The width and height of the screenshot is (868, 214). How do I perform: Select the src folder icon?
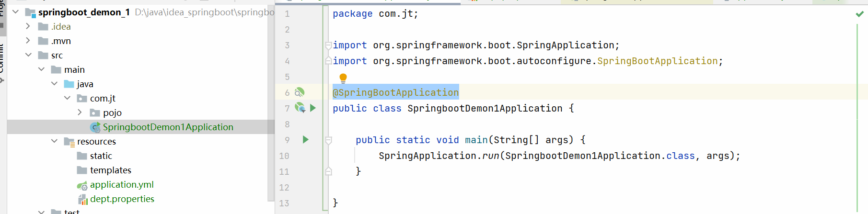click(43, 55)
